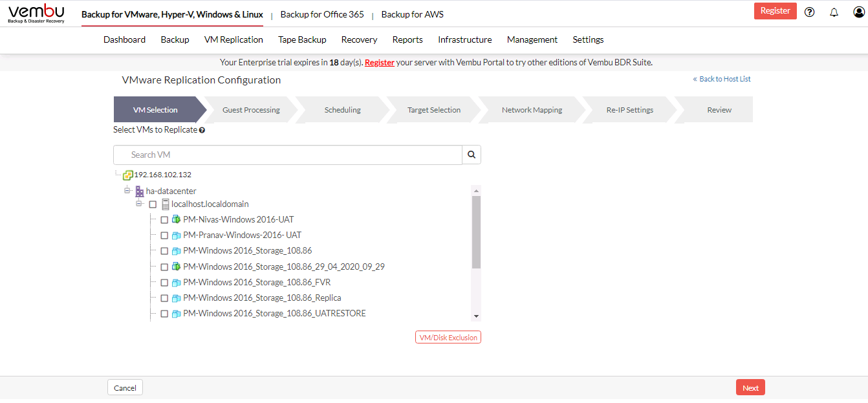Click the search magnifier button

tap(472, 155)
